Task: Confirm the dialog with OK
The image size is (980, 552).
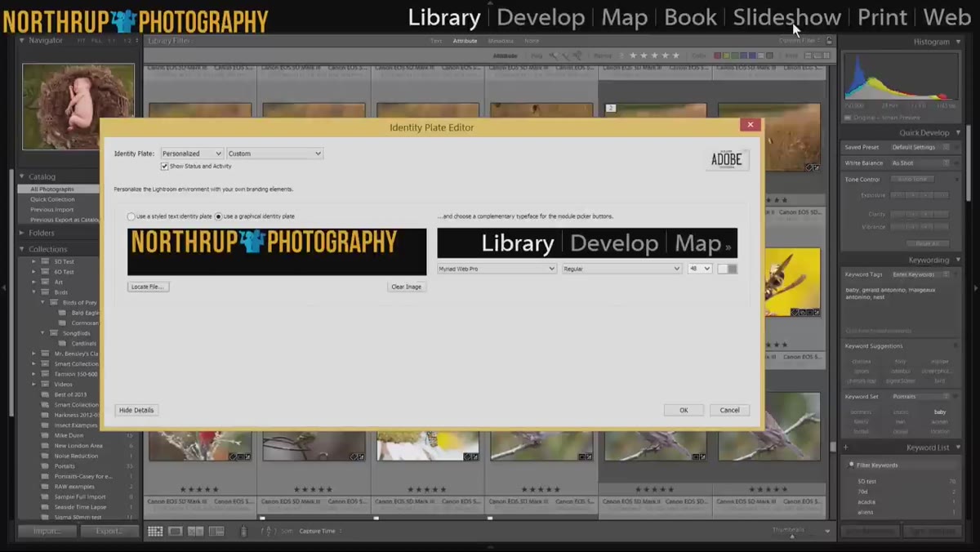Action: 684,410
